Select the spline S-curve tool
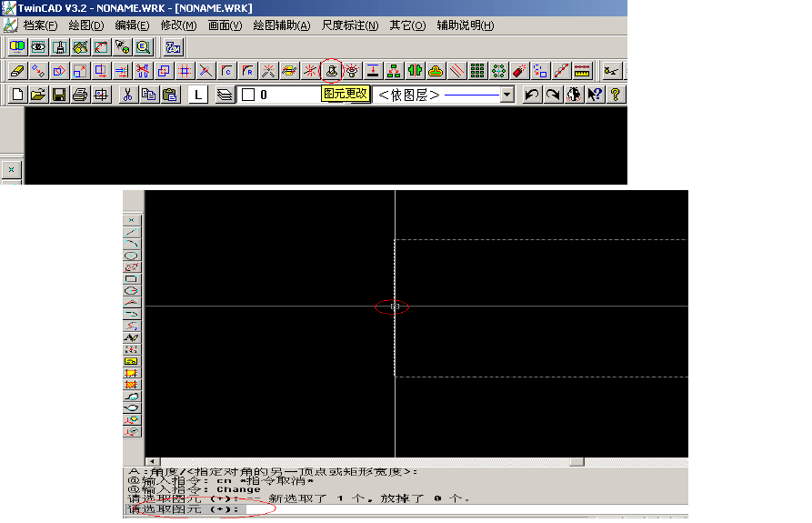812x523 pixels. pos(132,327)
